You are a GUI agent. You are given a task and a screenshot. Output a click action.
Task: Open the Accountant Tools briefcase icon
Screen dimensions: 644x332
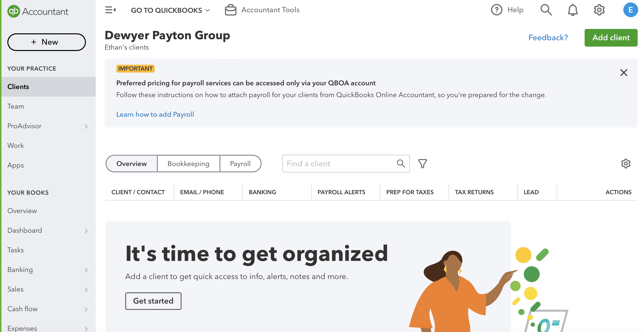tap(230, 10)
